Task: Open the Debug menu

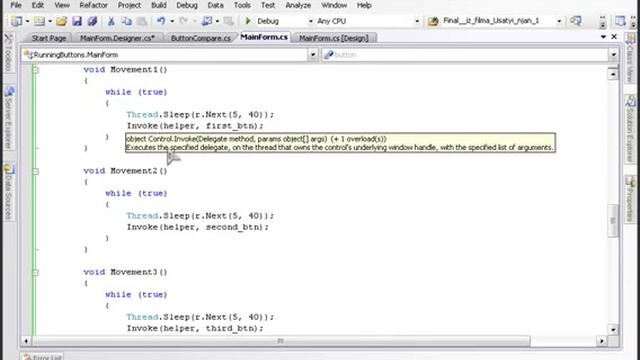Action: (187, 5)
